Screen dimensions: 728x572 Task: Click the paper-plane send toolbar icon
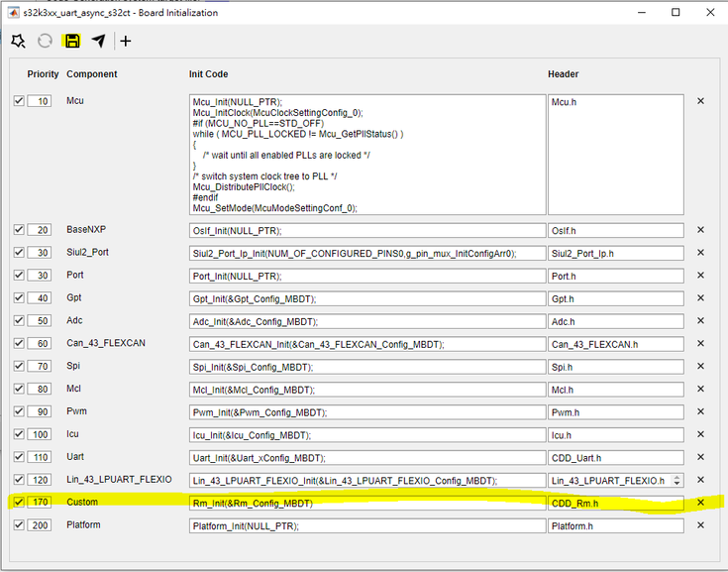99,41
